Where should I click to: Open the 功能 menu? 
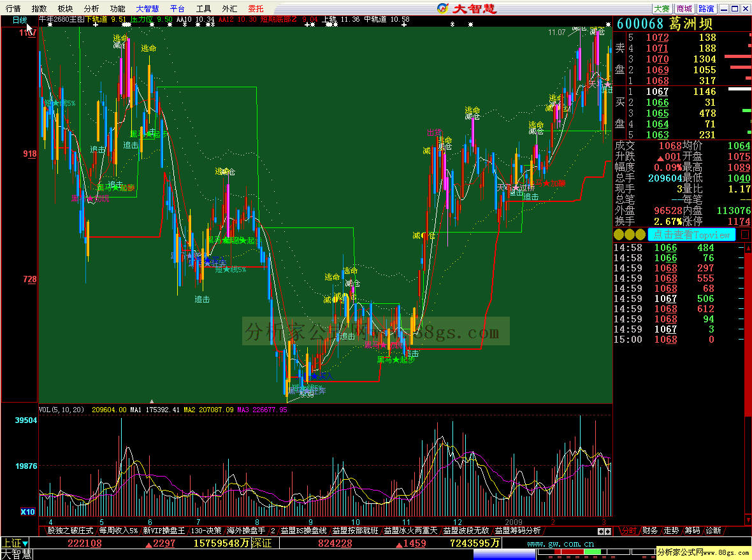[x=117, y=9]
